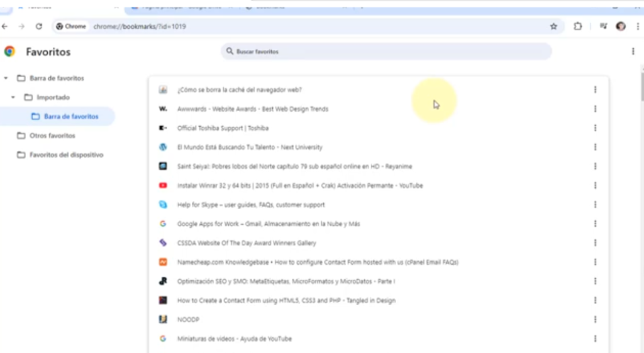This screenshot has width=644, height=353.
Task: Click the Buscar favoritos search field
Action: pyautogui.click(x=386, y=52)
